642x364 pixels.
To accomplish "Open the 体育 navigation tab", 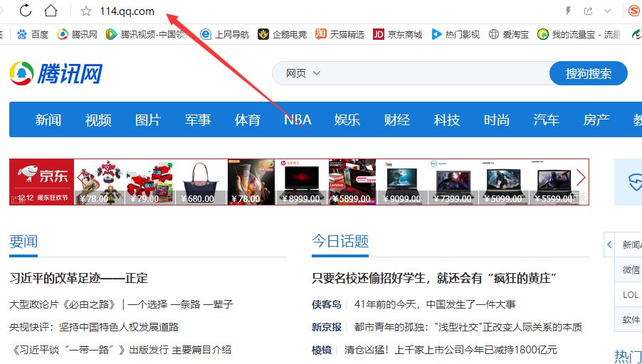I will pos(248,120).
